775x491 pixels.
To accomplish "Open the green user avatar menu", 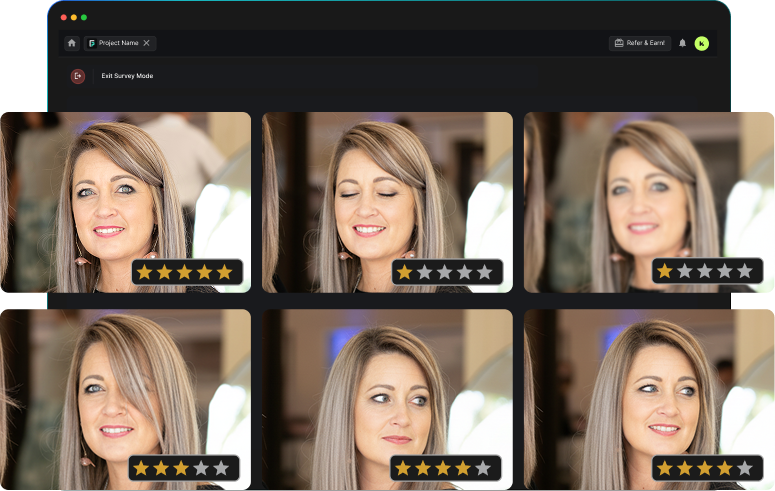I will click(x=702, y=43).
